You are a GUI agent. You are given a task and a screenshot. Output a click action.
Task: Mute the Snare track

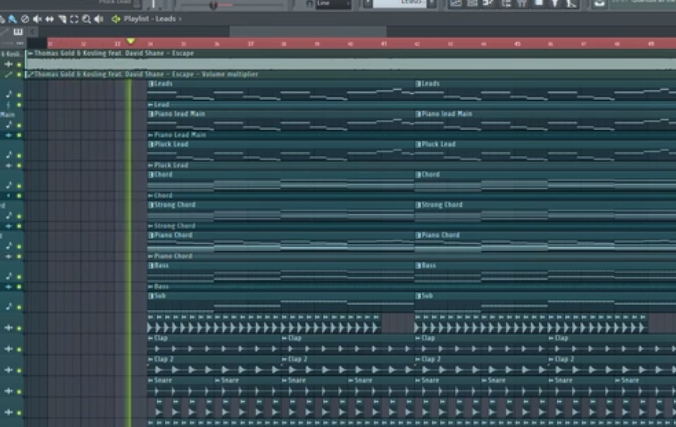pos(19,392)
